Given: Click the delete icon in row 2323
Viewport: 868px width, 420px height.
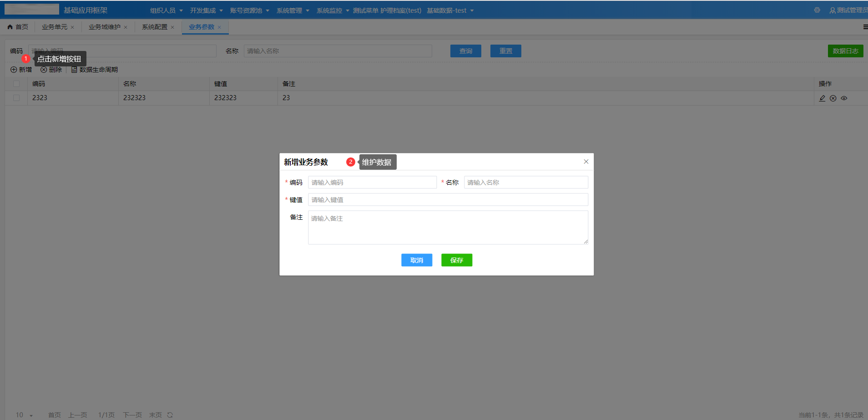Looking at the screenshot, I should point(833,98).
